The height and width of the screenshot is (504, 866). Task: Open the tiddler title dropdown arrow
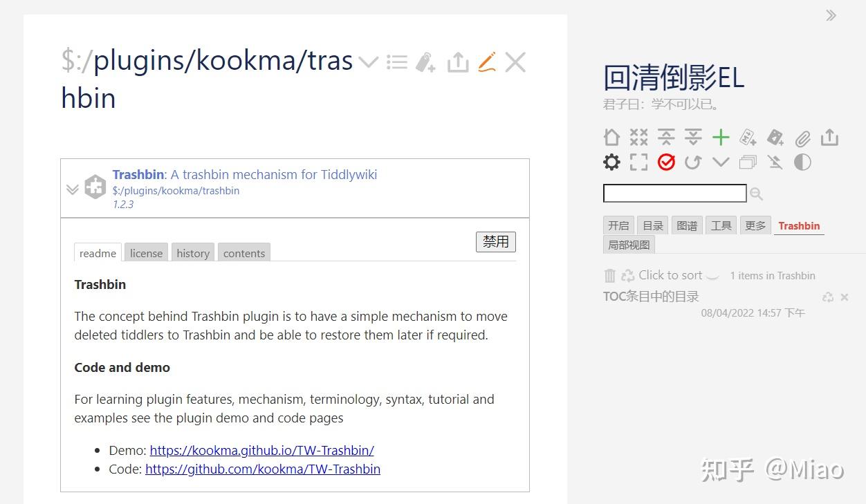point(368,62)
